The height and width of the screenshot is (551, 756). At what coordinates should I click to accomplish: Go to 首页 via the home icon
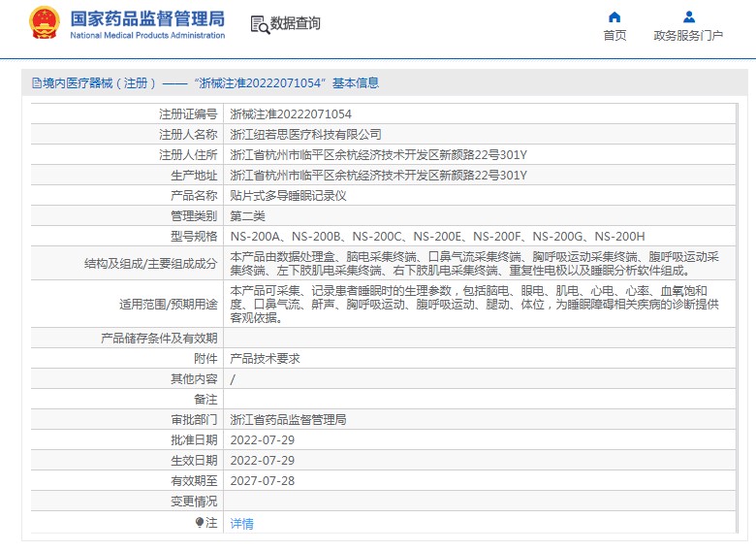614,17
